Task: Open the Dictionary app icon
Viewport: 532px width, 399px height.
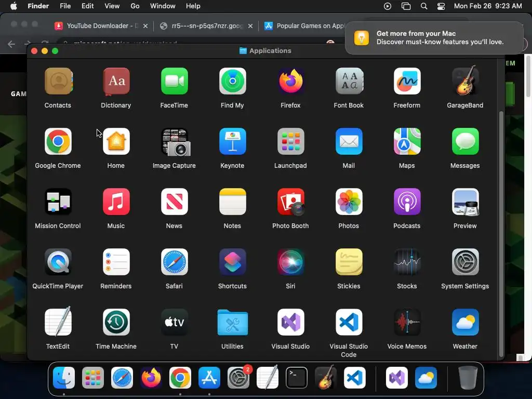Action: click(x=116, y=82)
